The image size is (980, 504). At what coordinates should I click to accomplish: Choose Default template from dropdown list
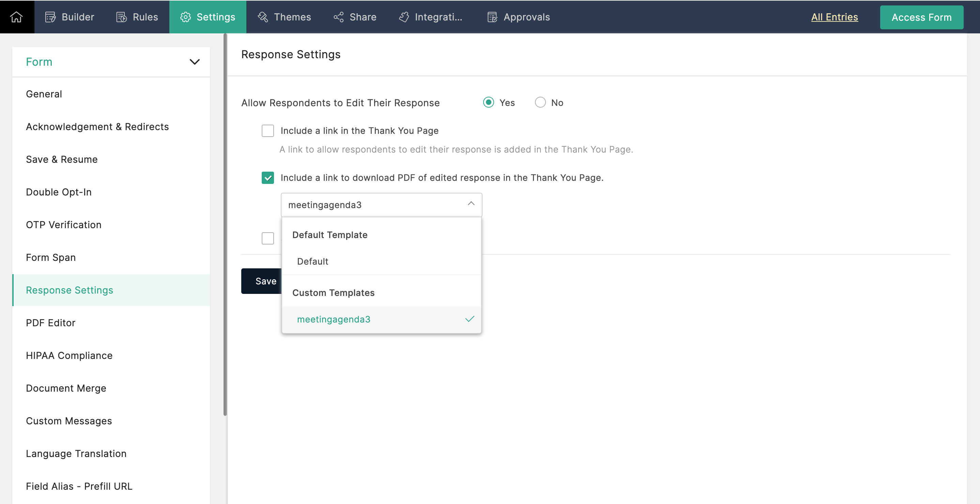tap(312, 262)
